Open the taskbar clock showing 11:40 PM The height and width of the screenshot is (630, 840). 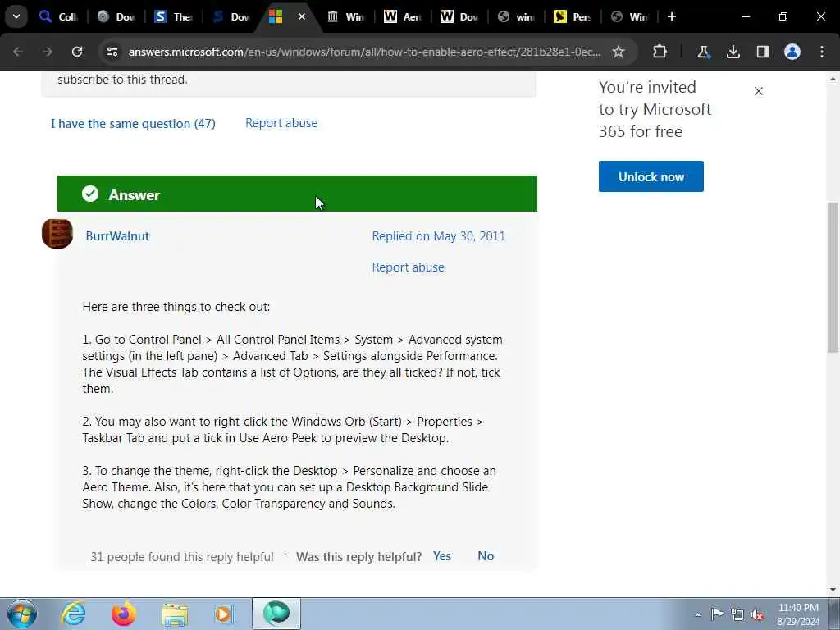[x=797, y=614]
